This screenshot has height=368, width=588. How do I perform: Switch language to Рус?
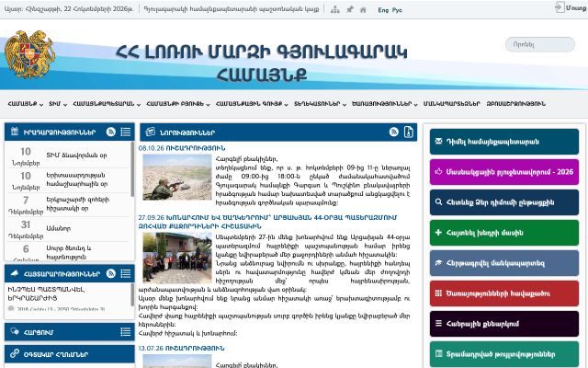[397, 10]
